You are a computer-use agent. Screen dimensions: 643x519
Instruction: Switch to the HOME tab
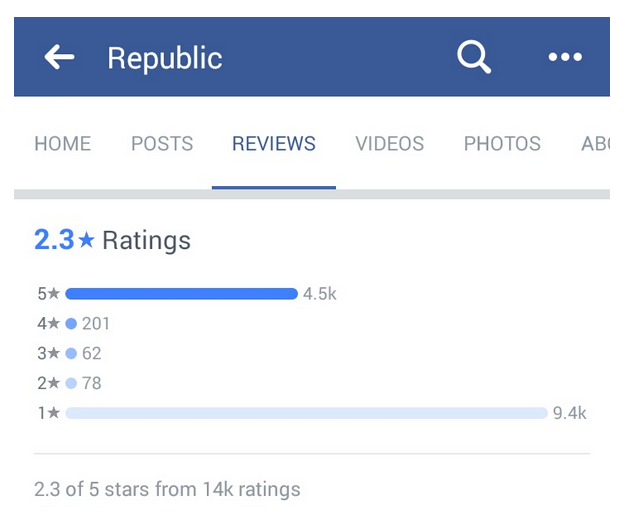(x=62, y=144)
